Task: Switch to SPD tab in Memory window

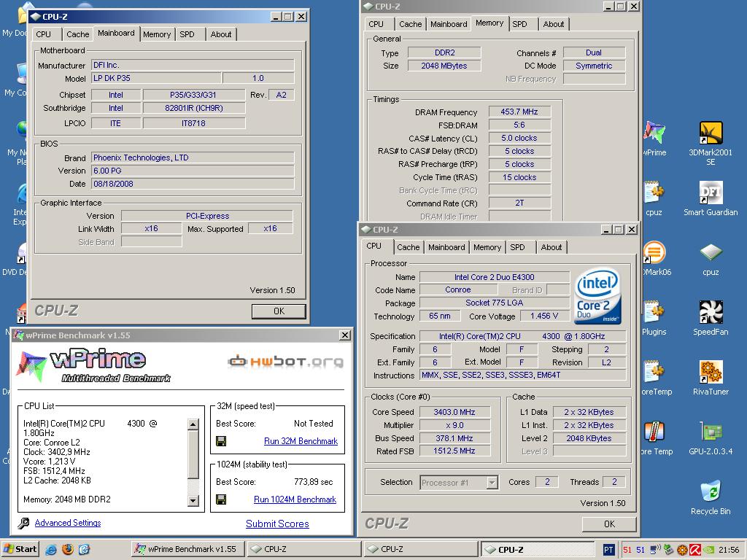Action: point(519,24)
